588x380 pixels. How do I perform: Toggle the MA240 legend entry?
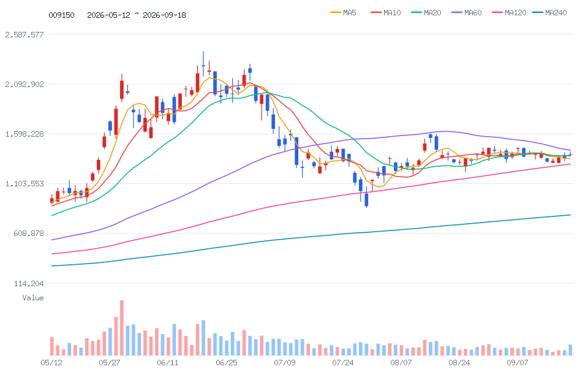549,13
